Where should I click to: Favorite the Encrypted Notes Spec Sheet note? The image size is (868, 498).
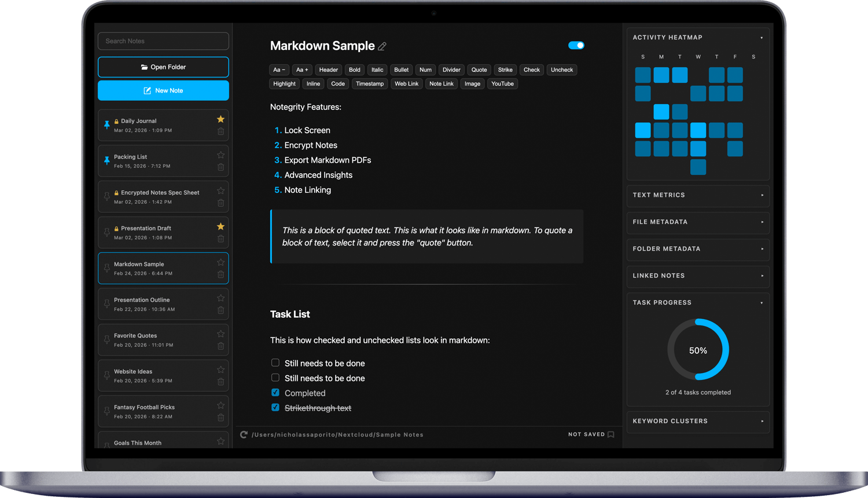click(220, 191)
